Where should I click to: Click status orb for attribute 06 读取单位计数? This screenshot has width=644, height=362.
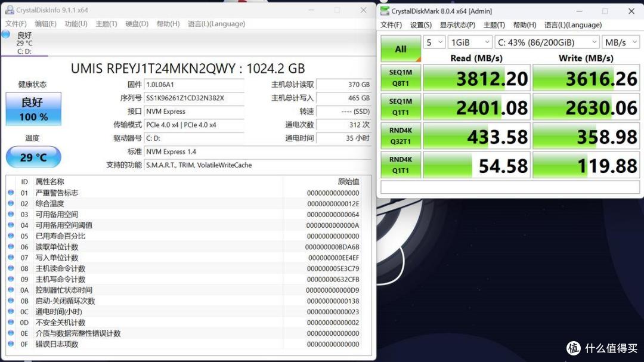(x=11, y=246)
